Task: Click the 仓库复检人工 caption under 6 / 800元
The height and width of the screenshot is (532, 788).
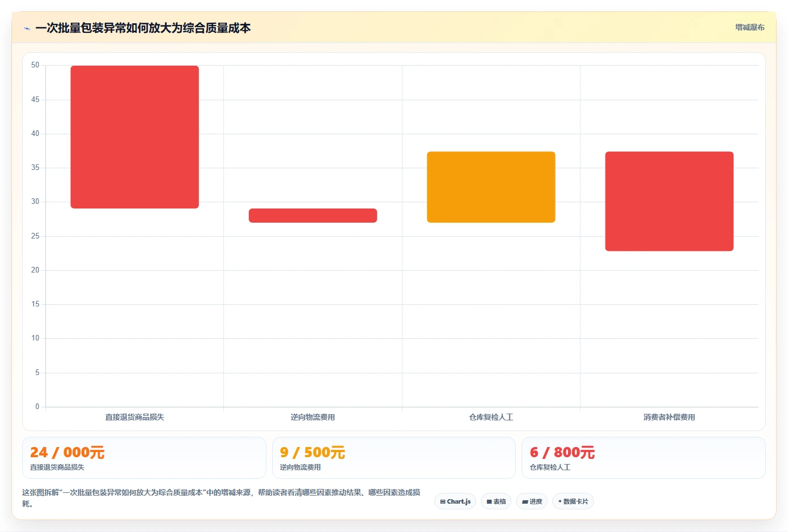Action: point(550,467)
